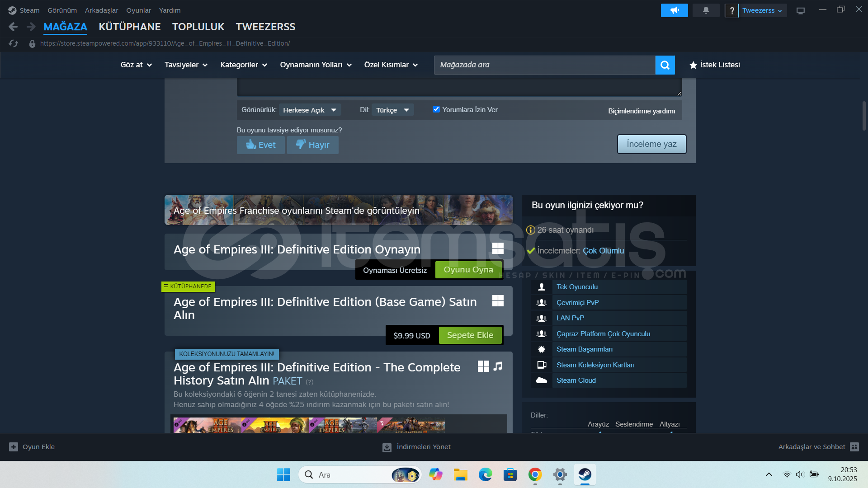Viewport: 868px width, 488px height.
Task: Click the announcements megaphone icon
Action: (674, 10)
